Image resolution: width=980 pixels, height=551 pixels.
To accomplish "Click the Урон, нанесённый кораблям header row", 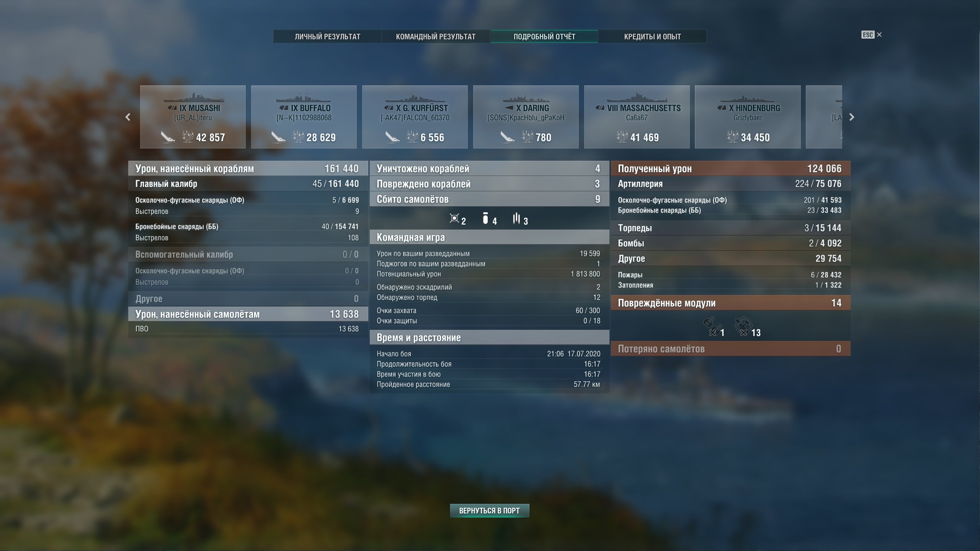I will click(248, 168).
